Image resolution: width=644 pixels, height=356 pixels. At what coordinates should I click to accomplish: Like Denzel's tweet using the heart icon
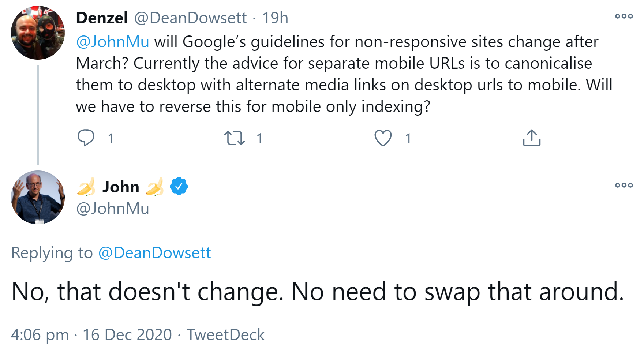click(x=383, y=138)
